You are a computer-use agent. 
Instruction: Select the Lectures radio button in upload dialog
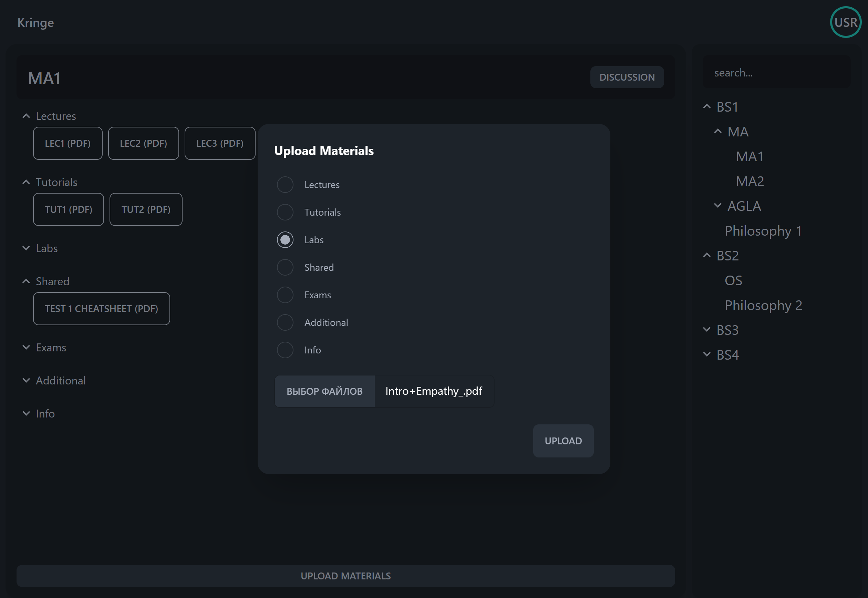[x=285, y=185]
